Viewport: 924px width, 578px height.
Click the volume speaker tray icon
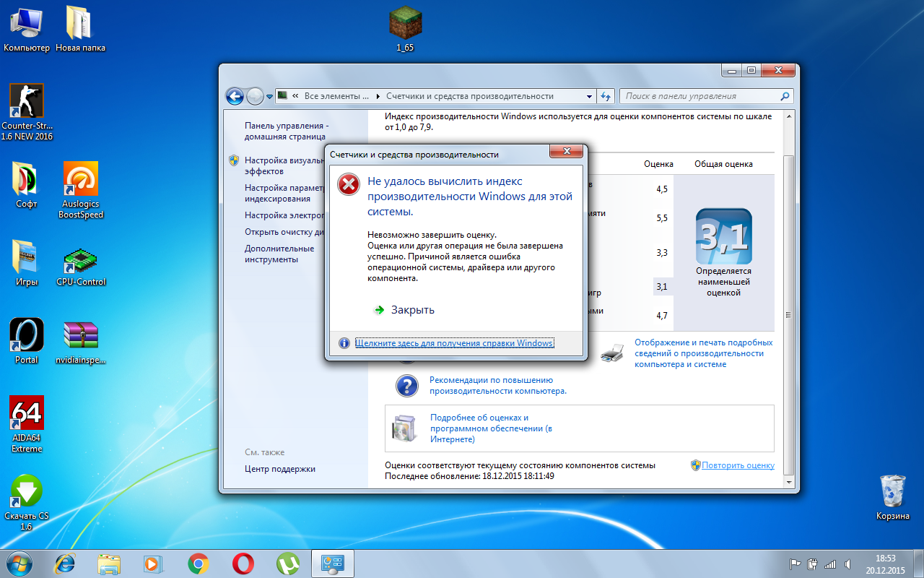pyautogui.click(x=848, y=564)
